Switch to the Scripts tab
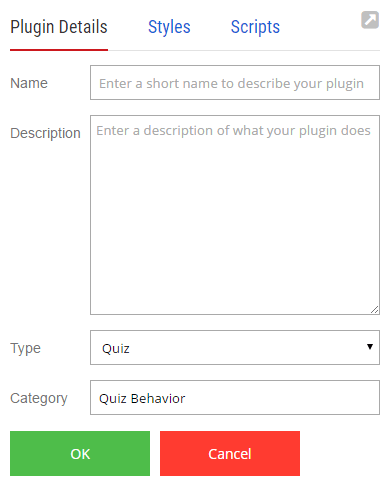Image resolution: width=390 pixels, height=488 pixels. (255, 27)
